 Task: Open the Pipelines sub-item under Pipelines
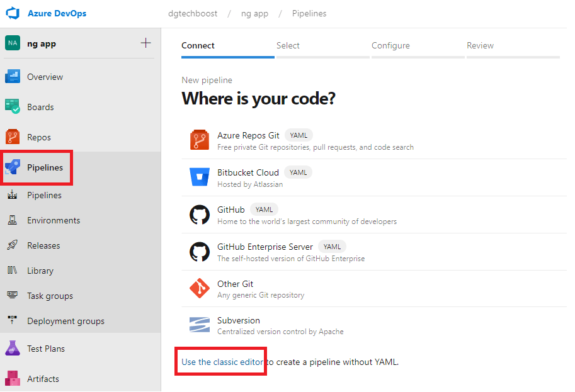(44, 195)
